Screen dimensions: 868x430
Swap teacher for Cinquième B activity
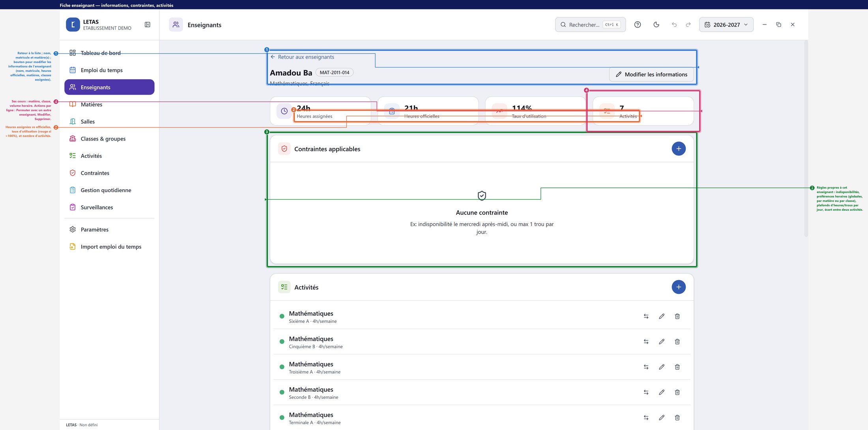point(646,342)
